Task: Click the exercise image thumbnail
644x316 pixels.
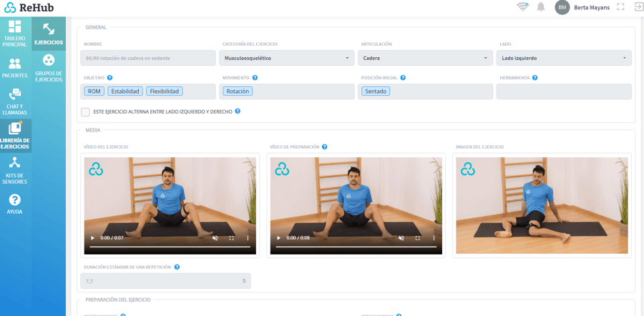Action: 542,206
